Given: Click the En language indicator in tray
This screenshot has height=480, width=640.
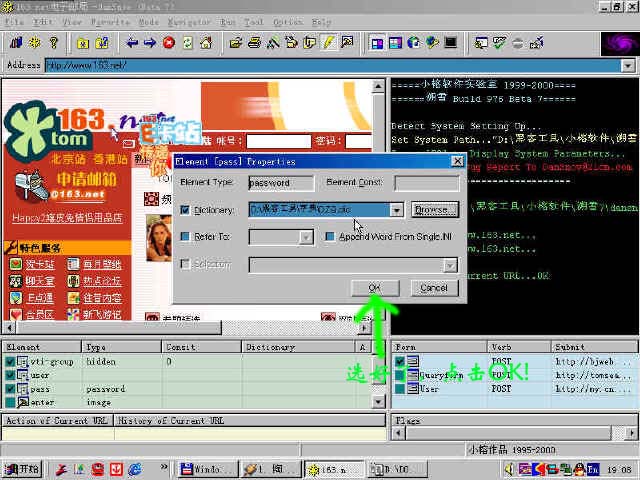Looking at the screenshot, I should click(593, 469).
